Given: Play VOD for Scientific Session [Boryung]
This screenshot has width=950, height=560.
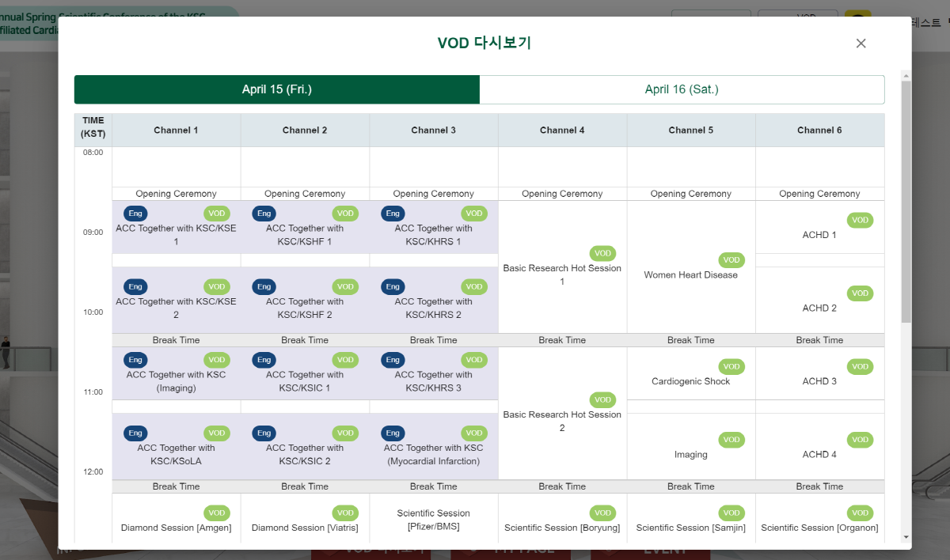Looking at the screenshot, I should (x=602, y=513).
